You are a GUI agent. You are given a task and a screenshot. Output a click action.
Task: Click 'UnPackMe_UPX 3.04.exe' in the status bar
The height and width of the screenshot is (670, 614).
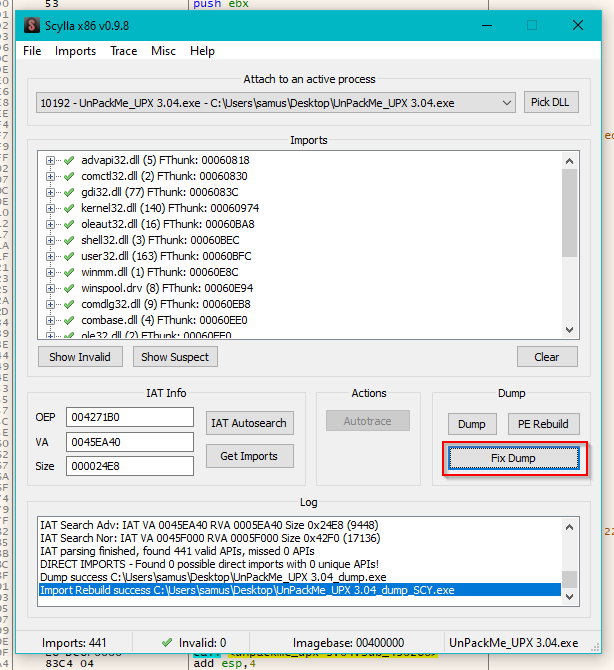click(x=514, y=643)
